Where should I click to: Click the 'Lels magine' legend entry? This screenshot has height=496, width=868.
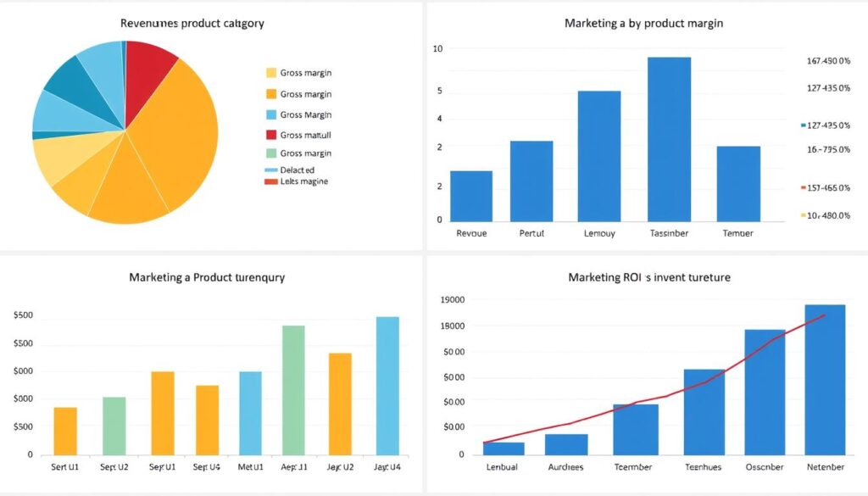[x=271, y=181]
